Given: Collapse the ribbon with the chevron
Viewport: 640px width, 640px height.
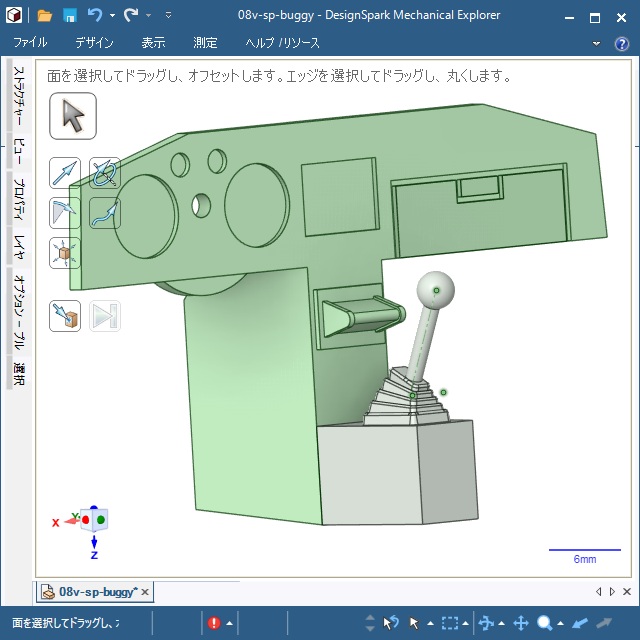Looking at the screenshot, I should click(597, 43).
